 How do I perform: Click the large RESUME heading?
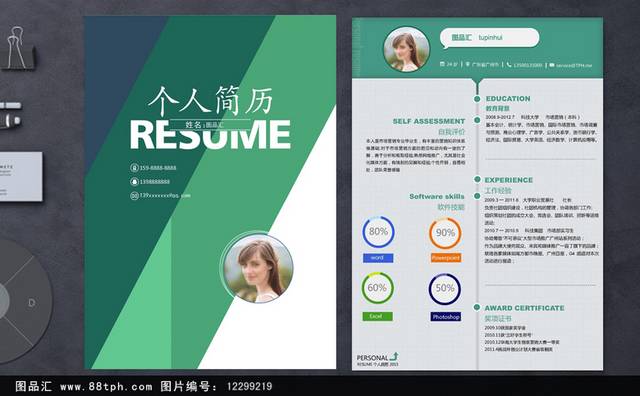coord(210,135)
